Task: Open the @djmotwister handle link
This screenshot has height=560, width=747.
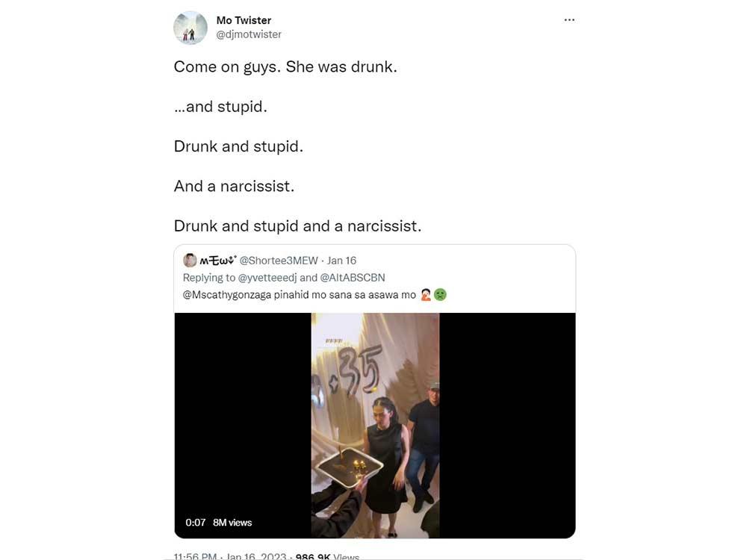Action: [x=249, y=34]
